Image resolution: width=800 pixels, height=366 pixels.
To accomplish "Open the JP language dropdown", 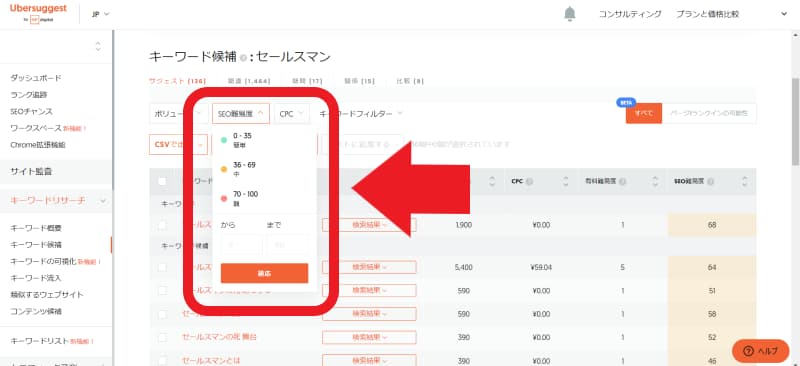I will pos(101,14).
